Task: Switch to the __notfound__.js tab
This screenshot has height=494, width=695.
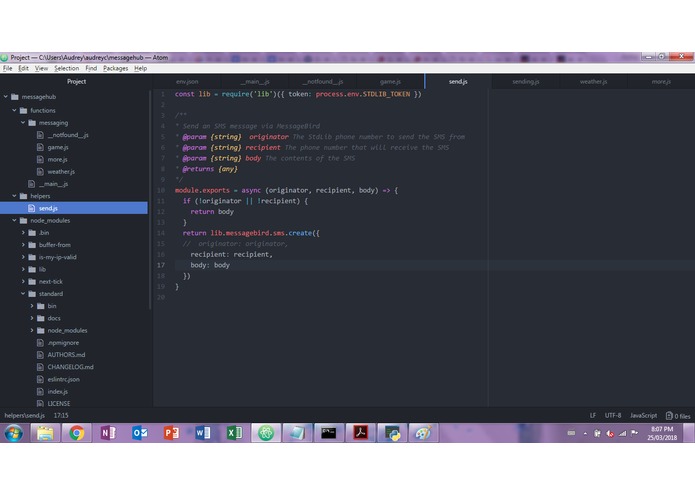Action: click(x=323, y=82)
